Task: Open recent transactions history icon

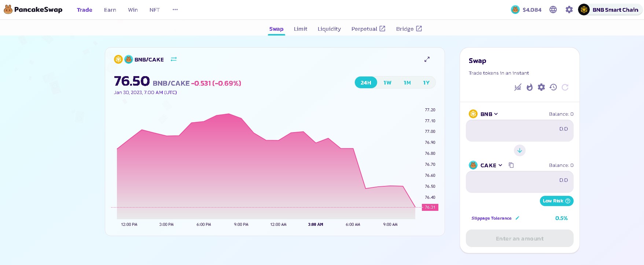Action: (x=553, y=87)
